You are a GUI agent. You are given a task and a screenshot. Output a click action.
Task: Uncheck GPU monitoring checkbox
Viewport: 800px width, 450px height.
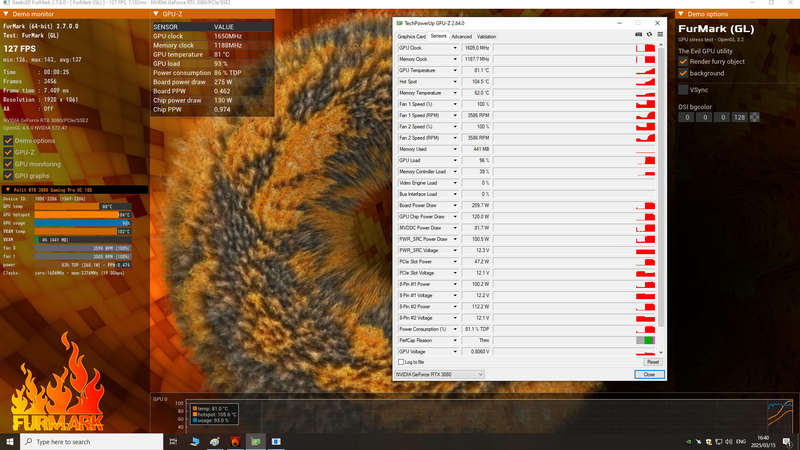pos(8,164)
